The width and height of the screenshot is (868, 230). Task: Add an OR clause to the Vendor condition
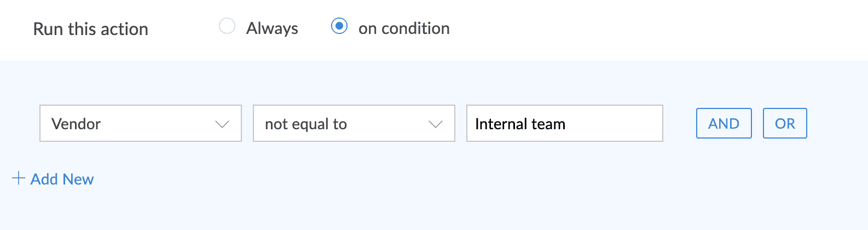[785, 124]
